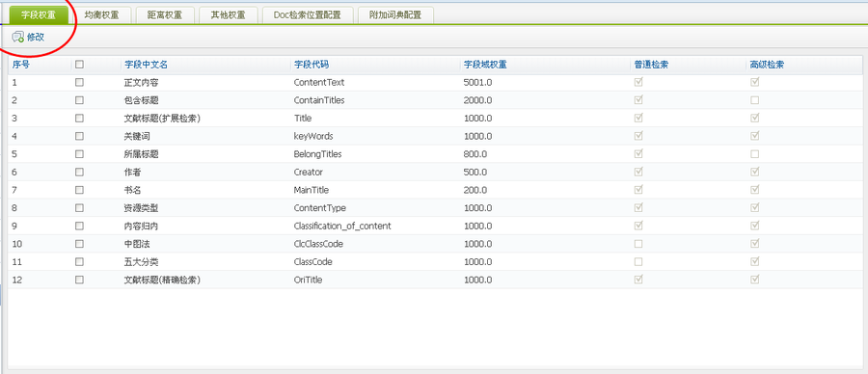Screen dimensions: 868x374
Task: Toggle 高级检索 checkbox for ContainTitles row
Action: [x=754, y=100]
